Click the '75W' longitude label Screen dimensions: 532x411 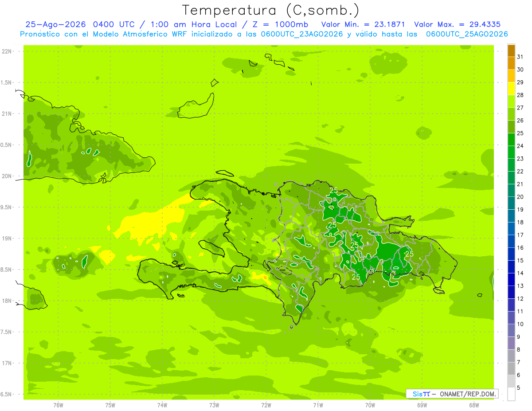coord(110,405)
